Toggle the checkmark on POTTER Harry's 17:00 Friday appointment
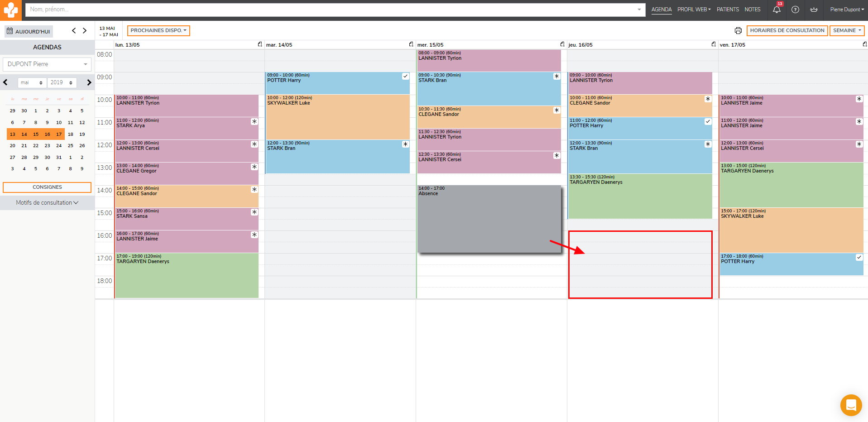 (x=859, y=258)
